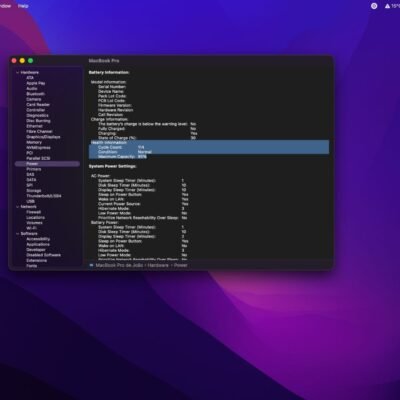The width and height of the screenshot is (400, 400).
Task: Click the green full-screen window button
Action: (30, 61)
